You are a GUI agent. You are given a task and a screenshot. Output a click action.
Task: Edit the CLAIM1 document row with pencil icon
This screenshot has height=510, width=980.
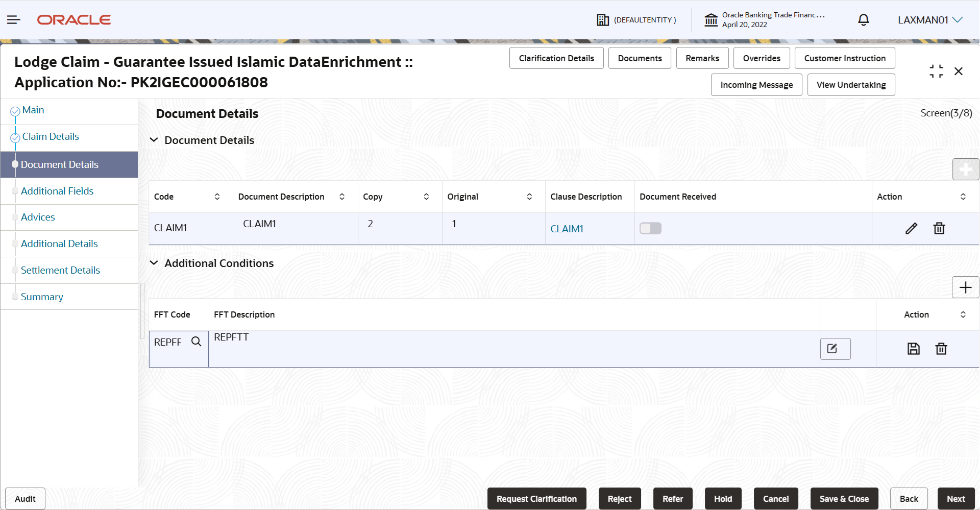912,228
